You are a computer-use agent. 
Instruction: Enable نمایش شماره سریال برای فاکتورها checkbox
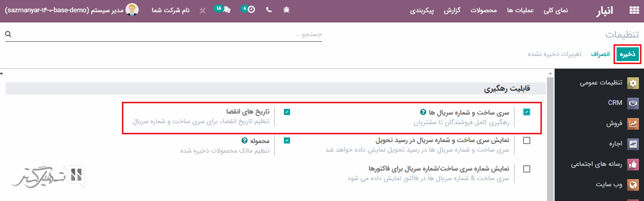[527, 169]
